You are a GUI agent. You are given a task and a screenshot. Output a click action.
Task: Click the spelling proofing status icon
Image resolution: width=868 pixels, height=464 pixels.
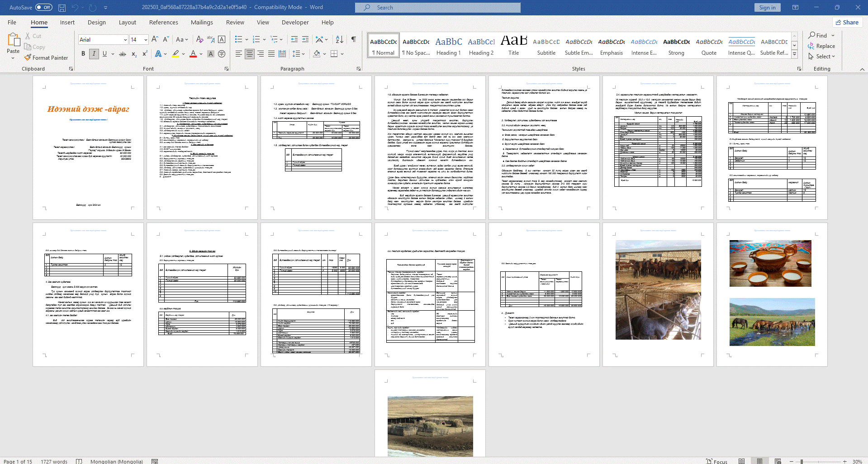(79, 461)
